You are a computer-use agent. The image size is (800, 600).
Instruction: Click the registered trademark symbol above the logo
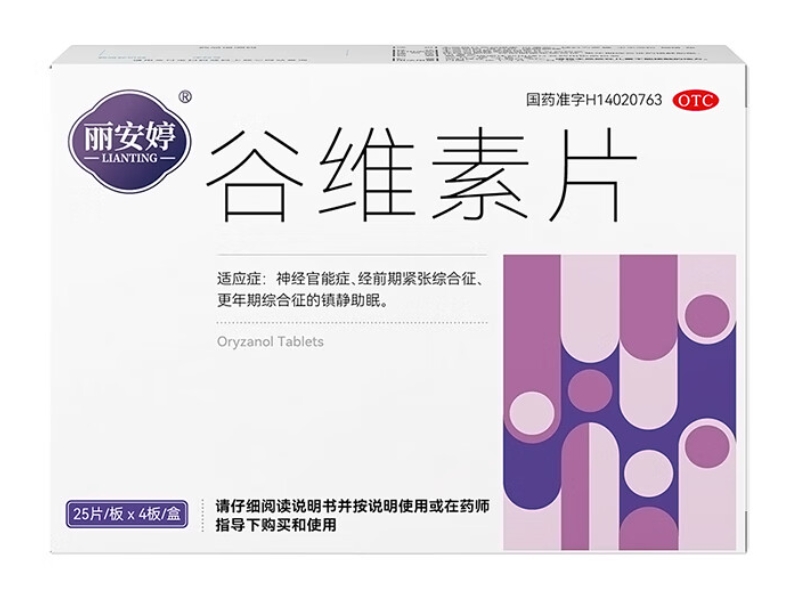point(184,96)
